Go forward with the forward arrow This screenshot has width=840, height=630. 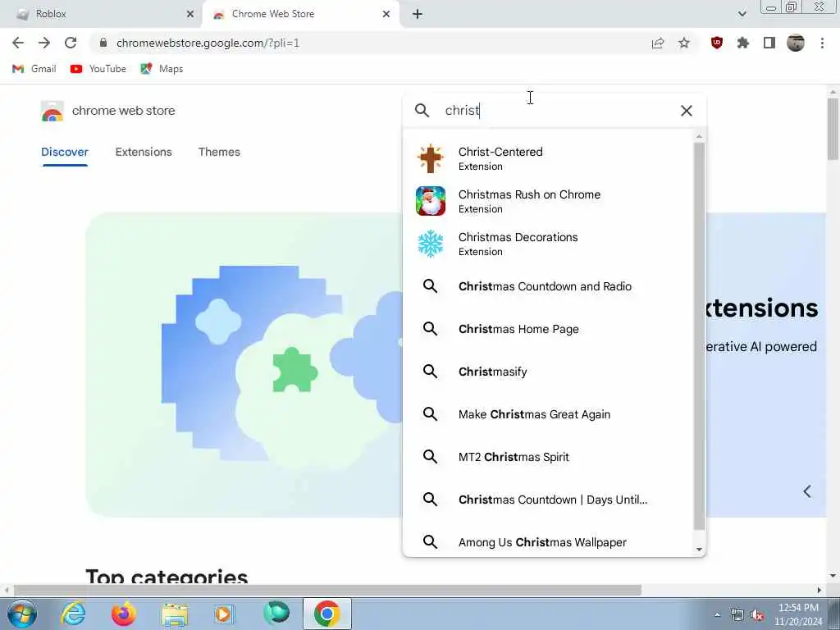[x=44, y=43]
